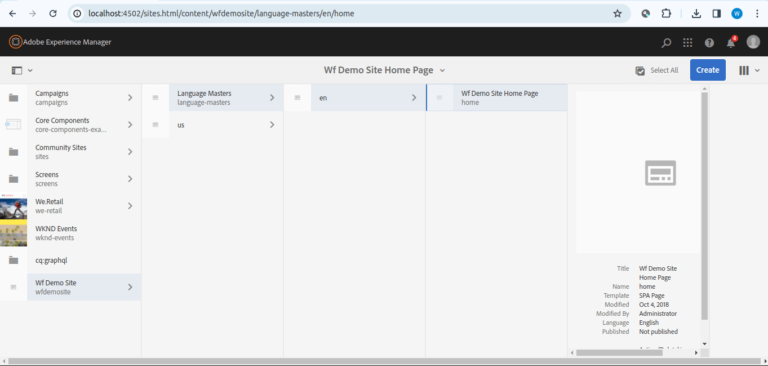Click the column view switcher icon

click(744, 71)
